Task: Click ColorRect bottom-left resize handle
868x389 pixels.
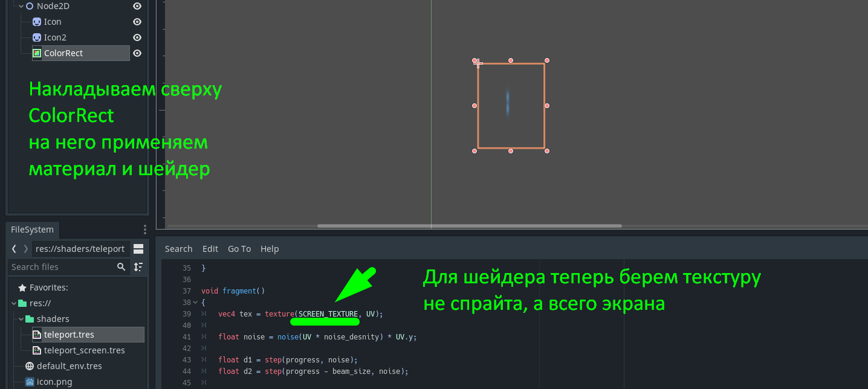Action: click(x=474, y=151)
